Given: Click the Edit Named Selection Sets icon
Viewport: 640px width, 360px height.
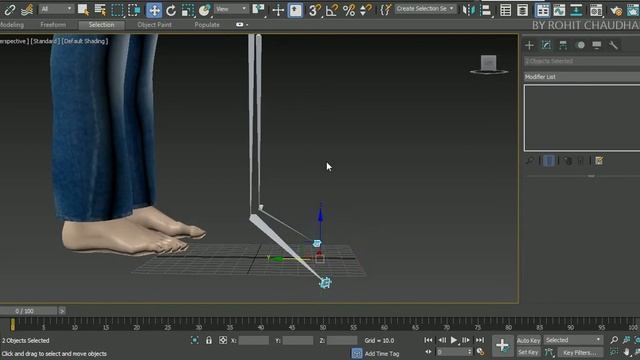Looking at the screenshot, I should [385, 10].
